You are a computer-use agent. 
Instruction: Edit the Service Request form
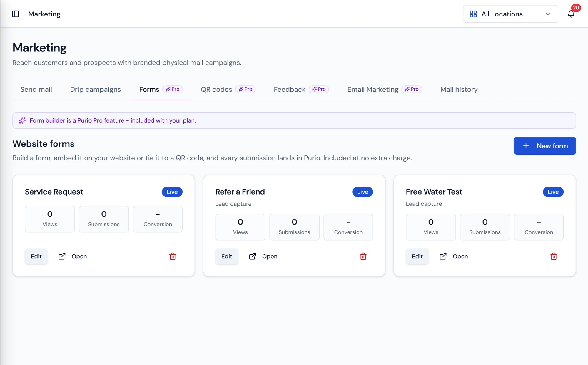(36, 256)
